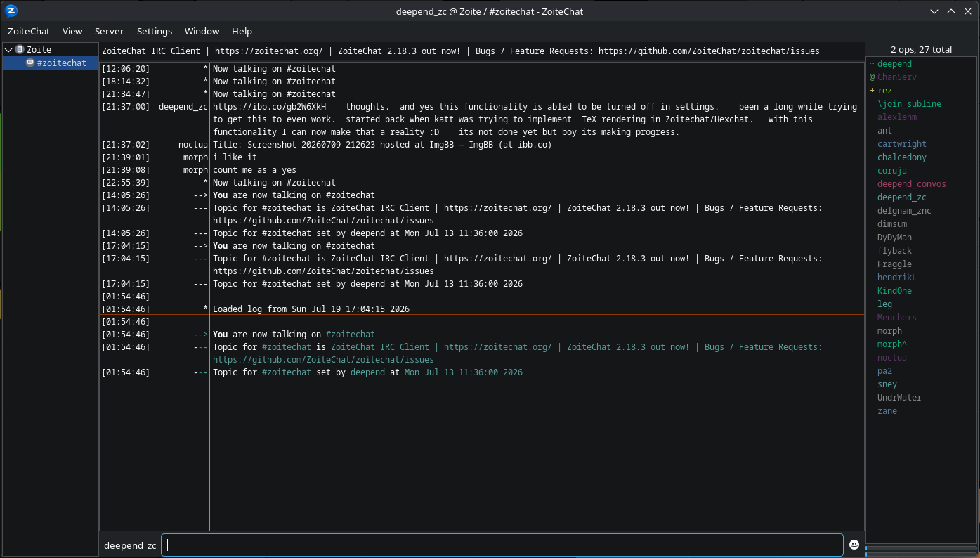
Task: Open the emoji picker smiley icon
Action: pos(854,545)
